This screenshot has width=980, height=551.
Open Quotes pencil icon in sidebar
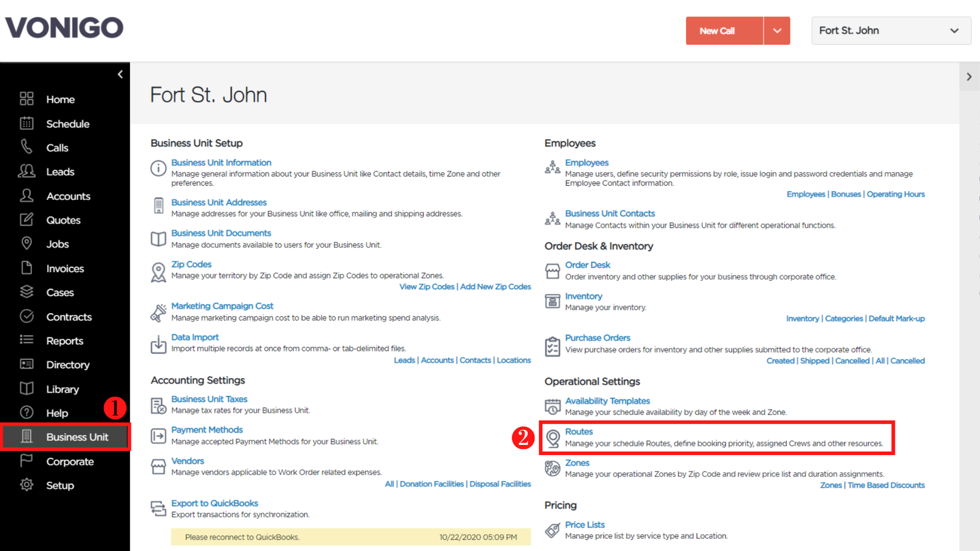27,220
